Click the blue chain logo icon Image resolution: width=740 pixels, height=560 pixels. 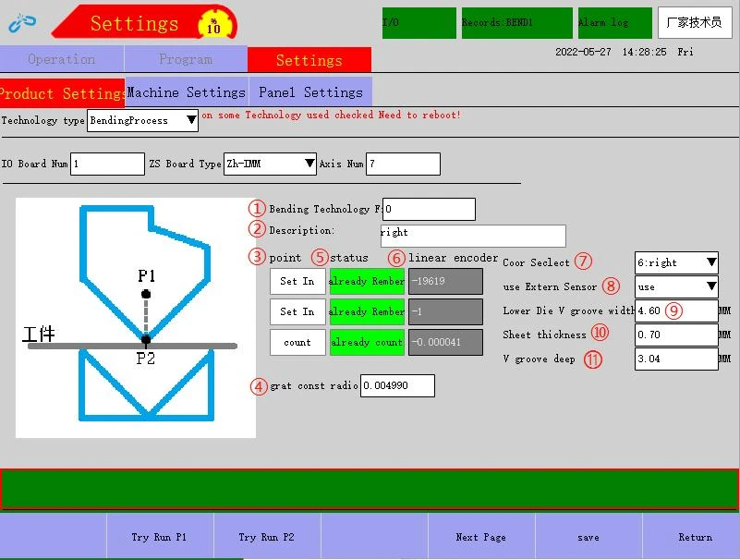point(22,23)
